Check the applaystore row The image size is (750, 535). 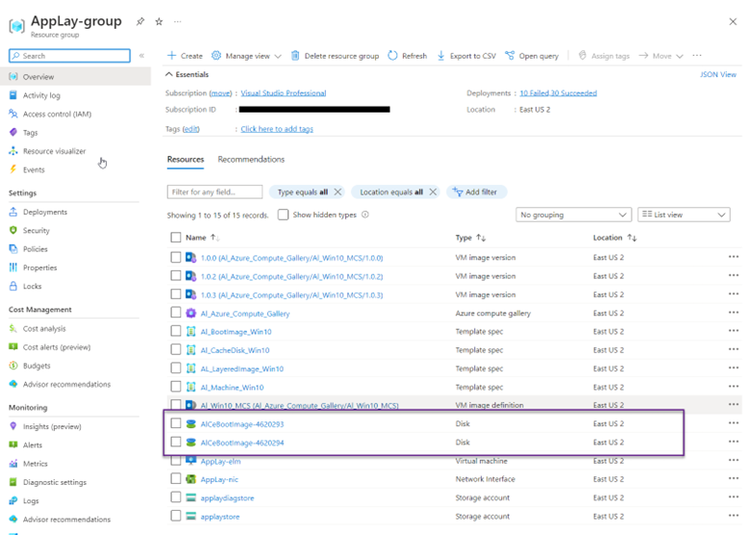point(176,516)
